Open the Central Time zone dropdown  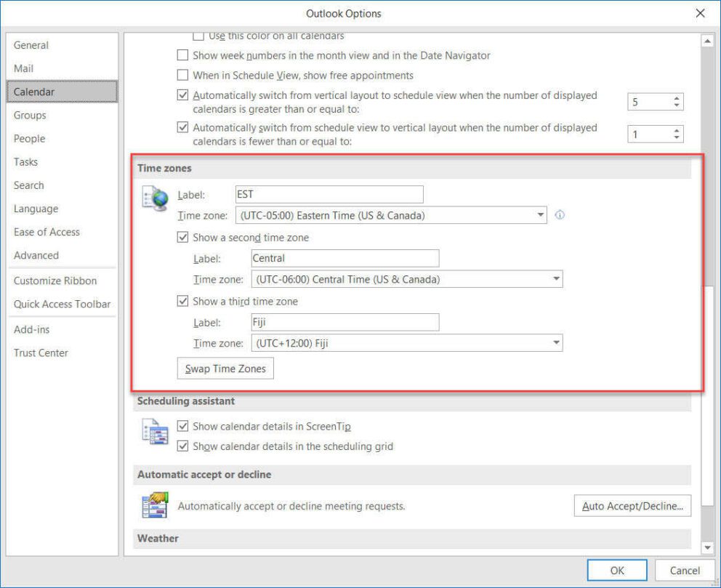pyautogui.click(x=556, y=279)
